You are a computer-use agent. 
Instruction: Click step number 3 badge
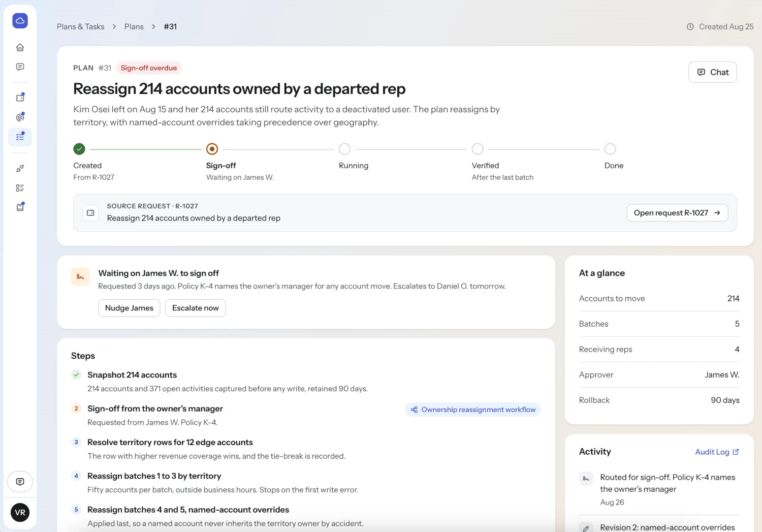click(76, 442)
